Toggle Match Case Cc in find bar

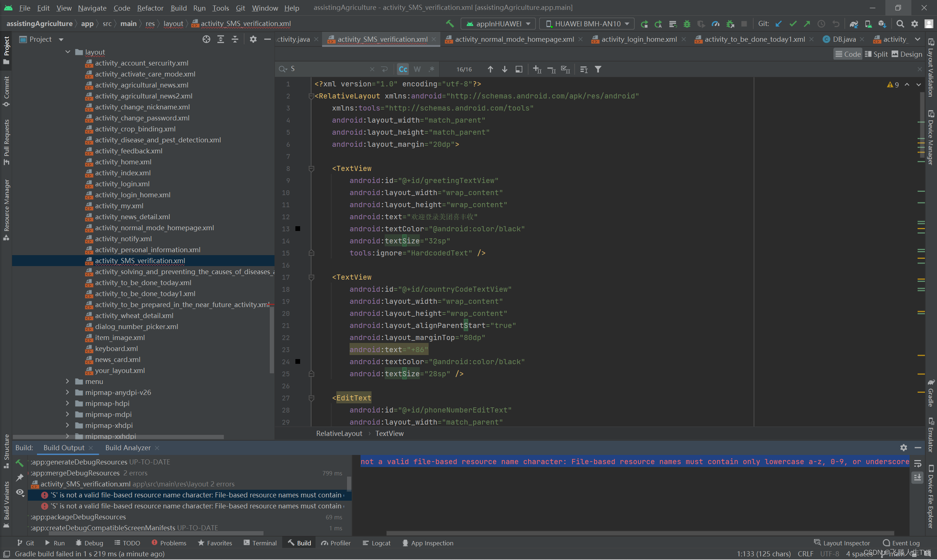pyautogui.click(x=403, y=69)
